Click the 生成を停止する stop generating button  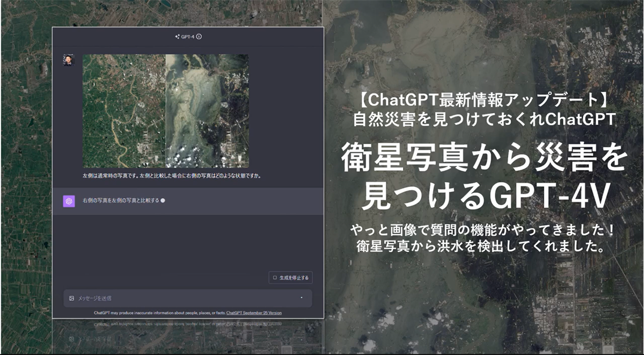tap(290, 278)
